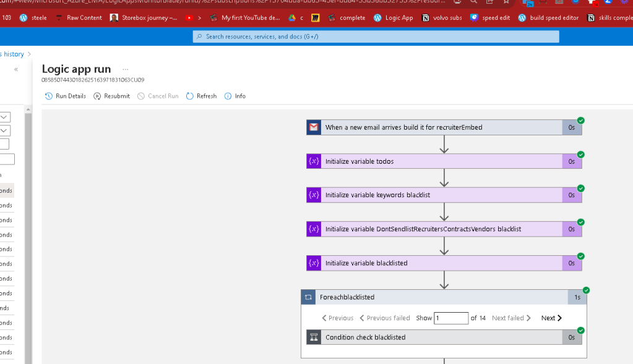The image size is (633, 364).
Task: Open 'skills comple' Notion bookmark
Action: (x=609, y=18)
